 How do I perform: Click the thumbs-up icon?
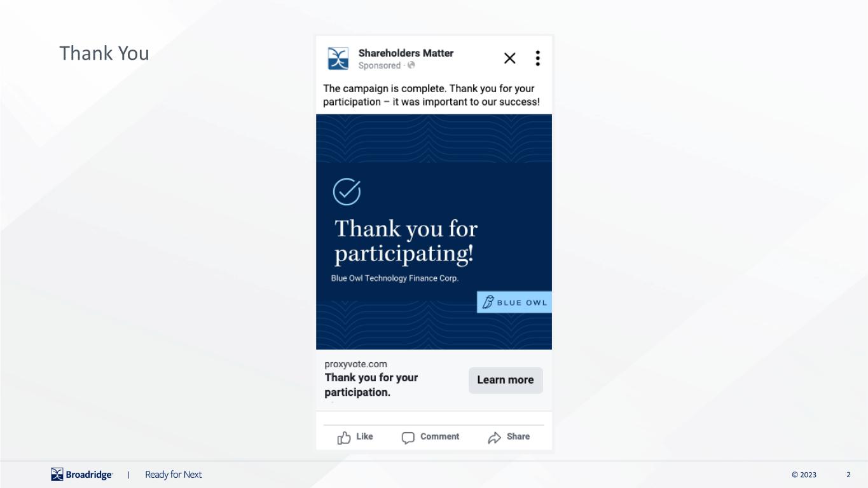point(344,438)
